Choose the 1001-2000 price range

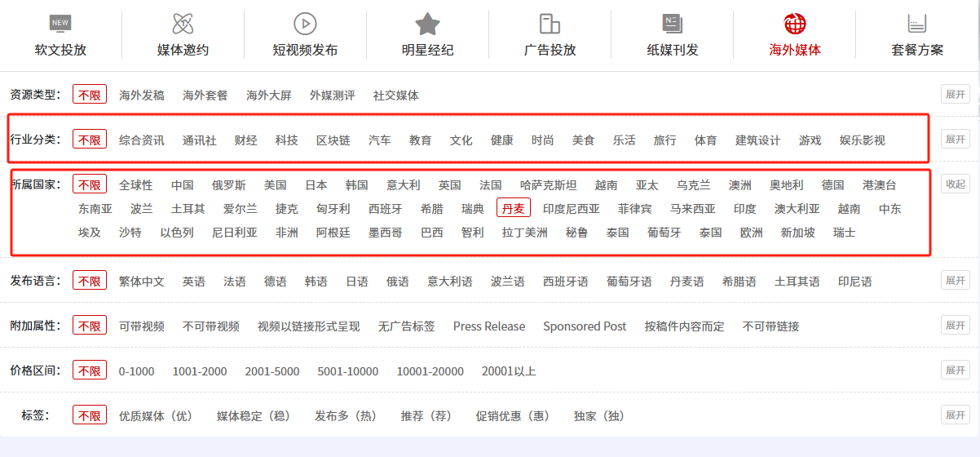200,371
